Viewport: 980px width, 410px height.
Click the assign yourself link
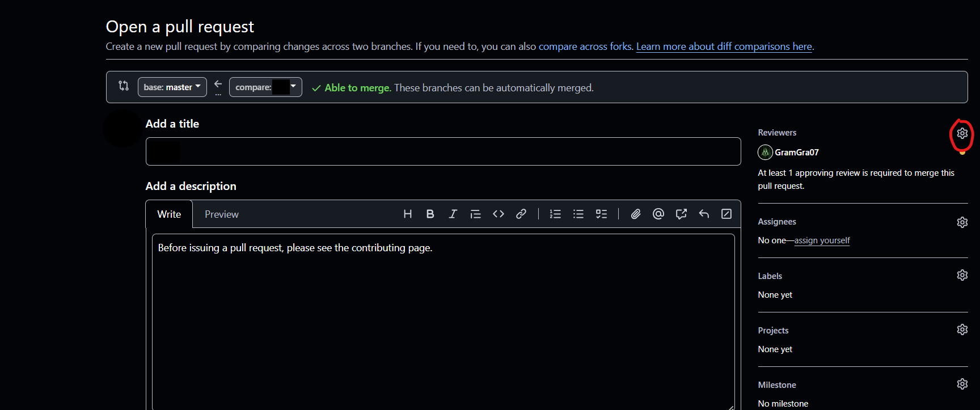[x=822, y=240]
